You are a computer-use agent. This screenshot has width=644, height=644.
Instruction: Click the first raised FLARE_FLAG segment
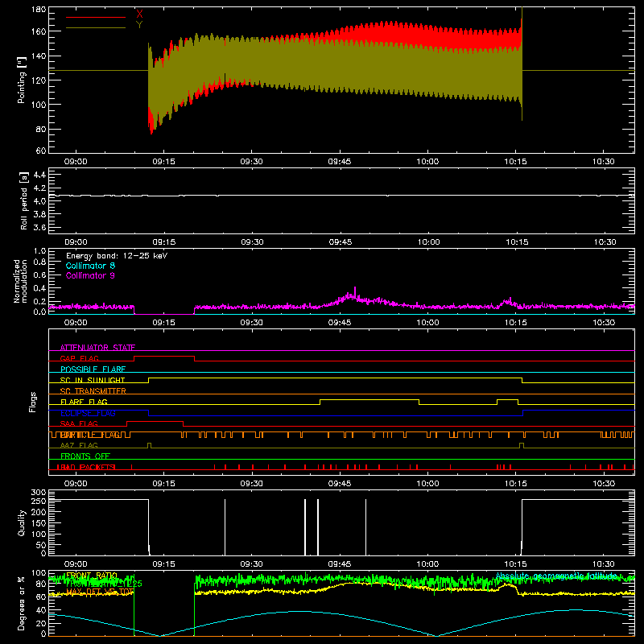pos(369,399)
